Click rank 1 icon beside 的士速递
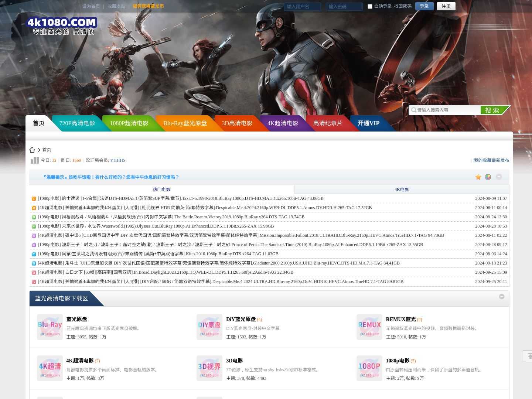The height and width of the screenshot is (399, 532). point(34,199)
